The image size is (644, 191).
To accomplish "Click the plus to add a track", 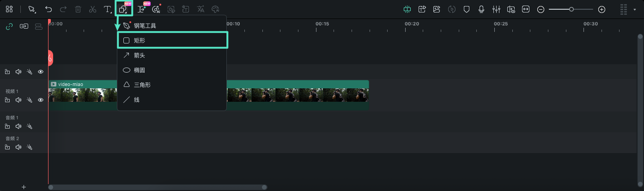I will click(24, 187).
